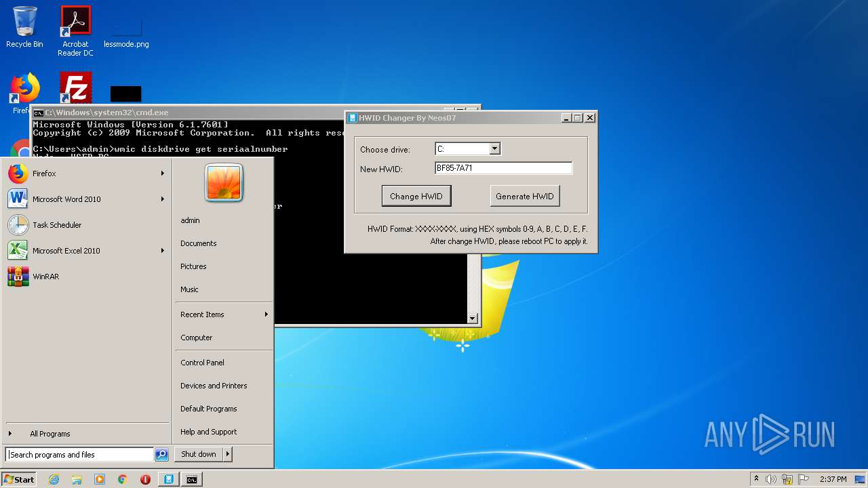Show hidden tray icons arrow
Viewport: 868px width, 488px height.
756,479
